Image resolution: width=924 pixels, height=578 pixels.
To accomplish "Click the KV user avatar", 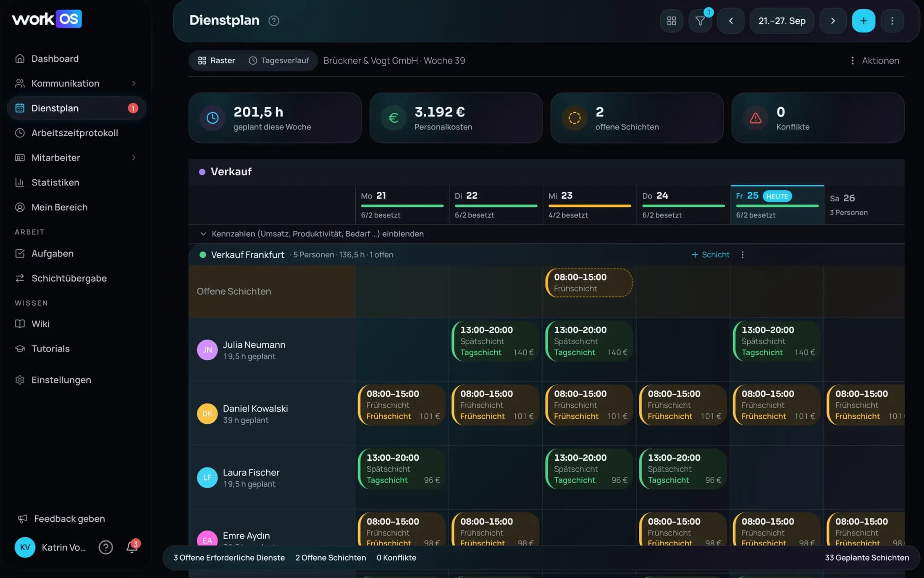I will pyautogui.click(x=25, y=547).
